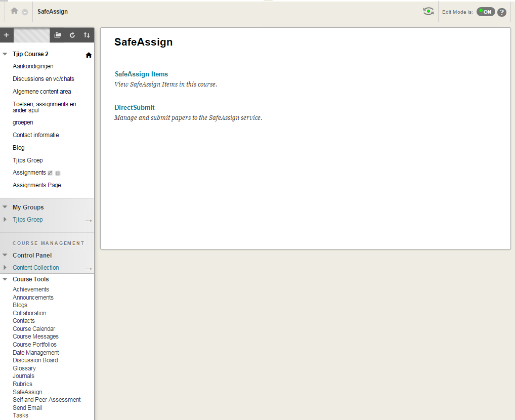Expand the Content Collection section
515x420 pixels.
pyautogui.click(x=5, y=268)
